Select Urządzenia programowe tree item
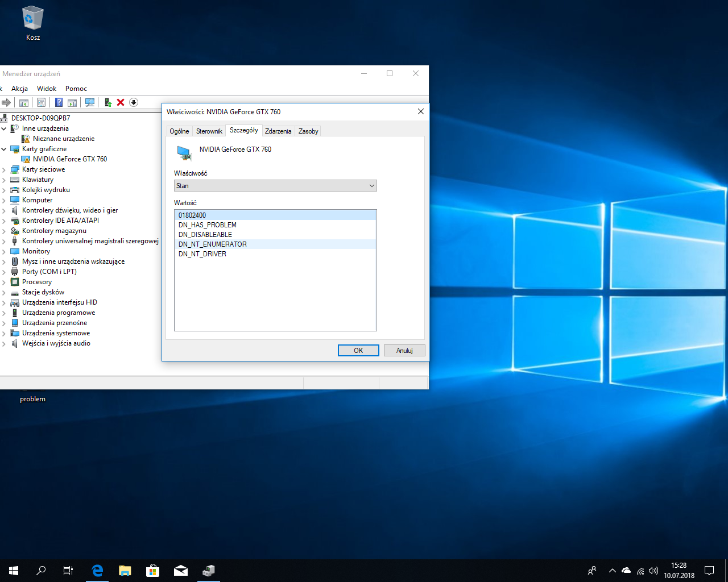This screenshot has width=728, height=582. [x=59, y=313]
